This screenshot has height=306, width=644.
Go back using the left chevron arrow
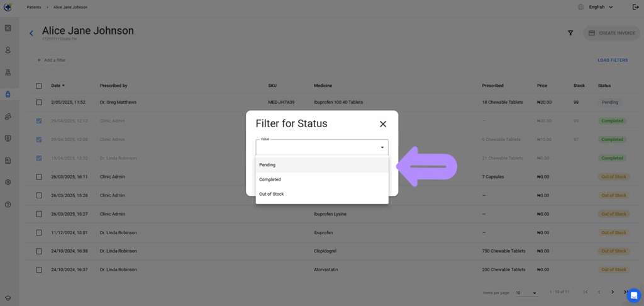coord(31,33)
